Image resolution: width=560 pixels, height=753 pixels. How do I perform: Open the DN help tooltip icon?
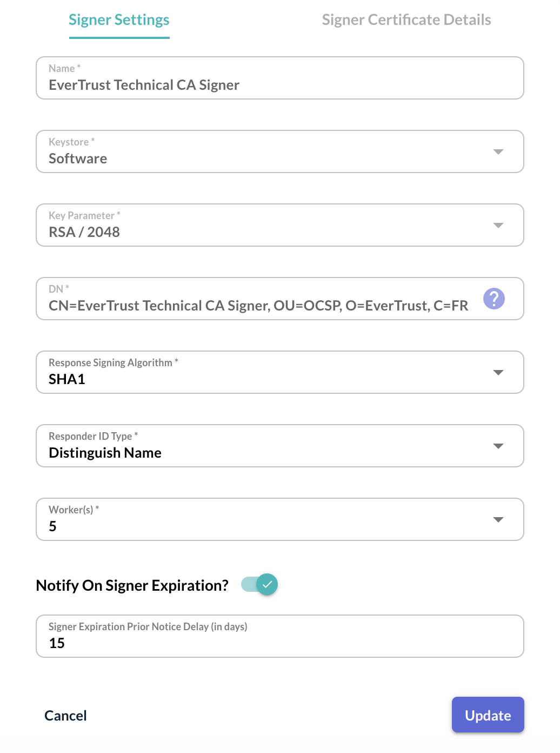click(494, 298)
